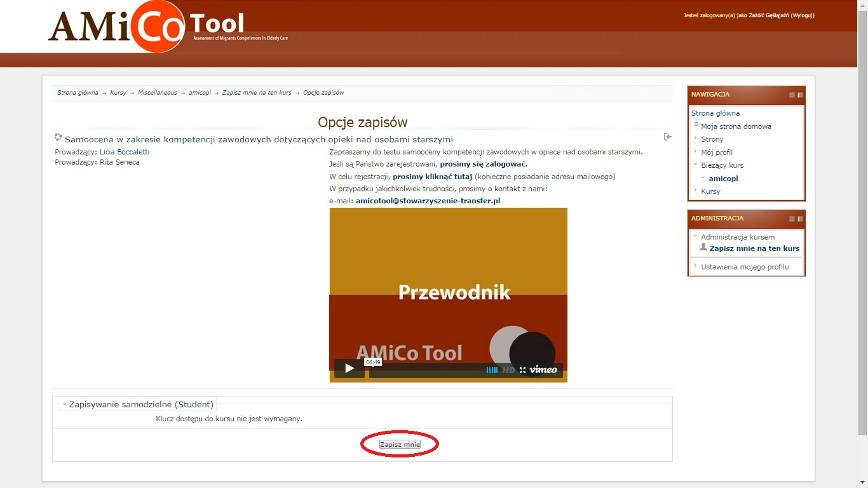Open the logged-in user's profile name
The image size is (868, 488).
coord(768,15)
